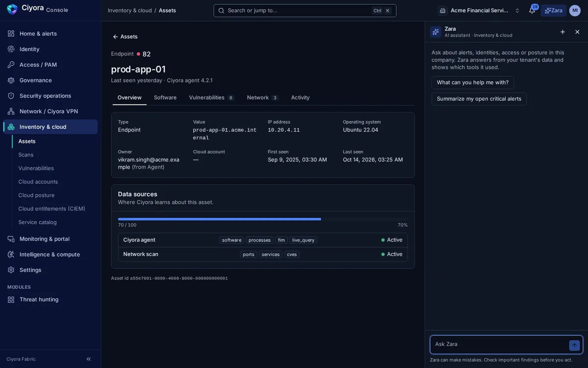This screenshot has height=368, width=588.
Task: Click the Inventory & cloud breadcrumb
Action: click(x=130, y=10)
